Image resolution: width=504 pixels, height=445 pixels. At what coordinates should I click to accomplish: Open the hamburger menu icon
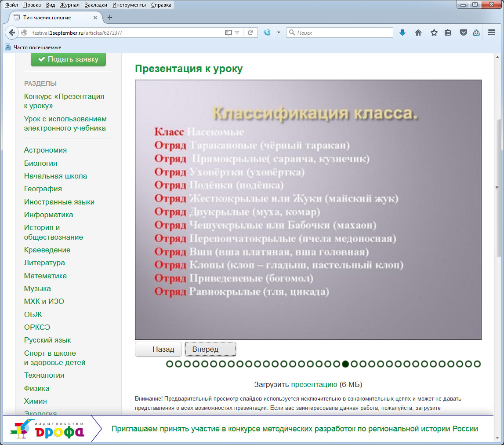[492, 33]
